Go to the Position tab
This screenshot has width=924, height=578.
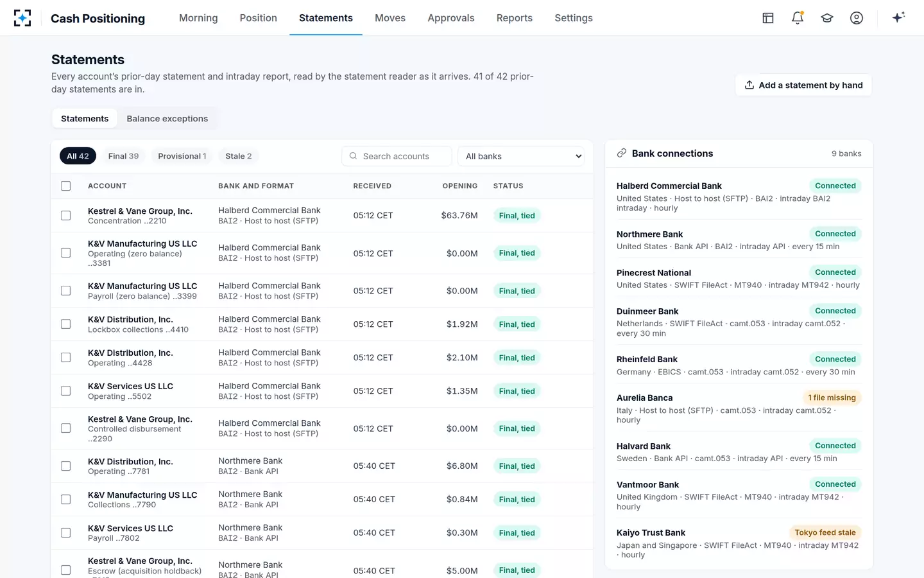click(x=259, y=18)
